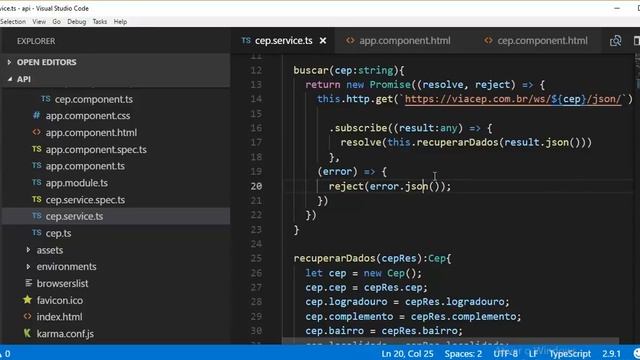This screenshot has width=640, height=360.
Task: Open app.module.ts file
Action: tap(76, 183)
